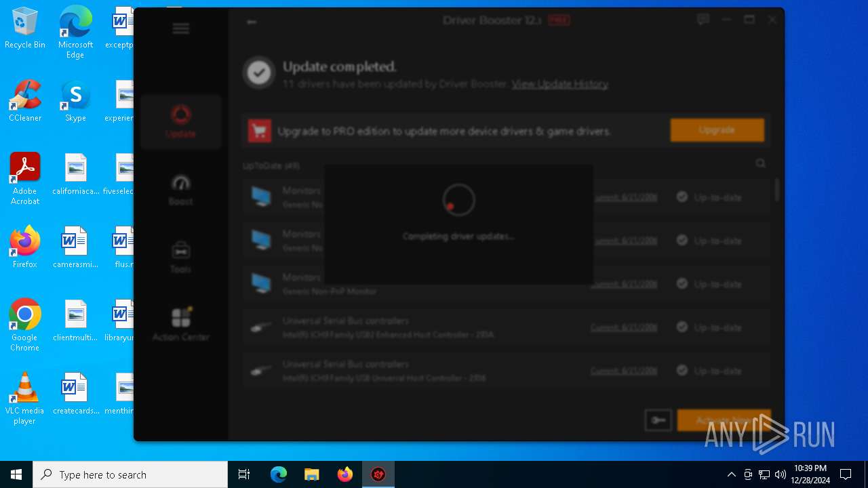
Task: Click the license key icon button
Action: 658,420
